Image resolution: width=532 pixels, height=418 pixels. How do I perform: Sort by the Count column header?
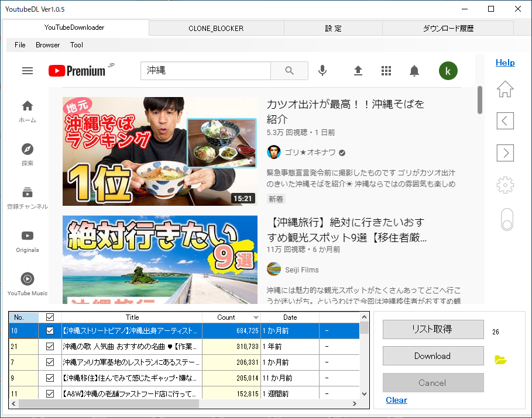(231, 317)
